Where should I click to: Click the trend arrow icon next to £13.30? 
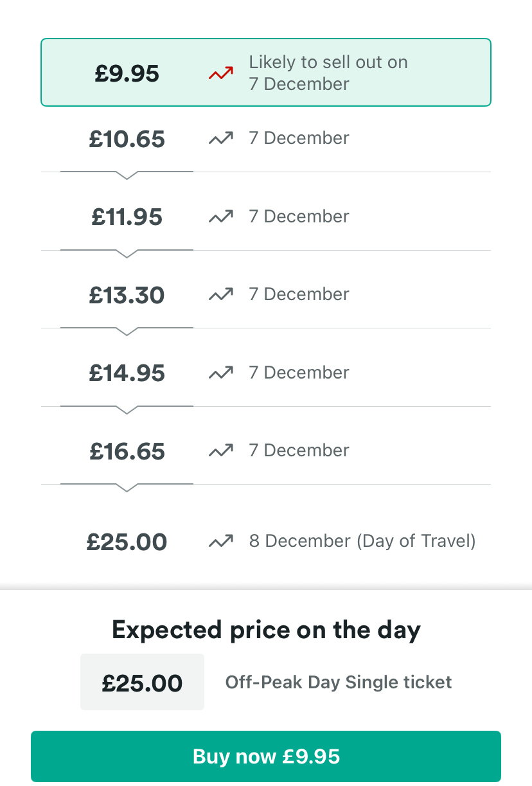(x=220, y=295)
